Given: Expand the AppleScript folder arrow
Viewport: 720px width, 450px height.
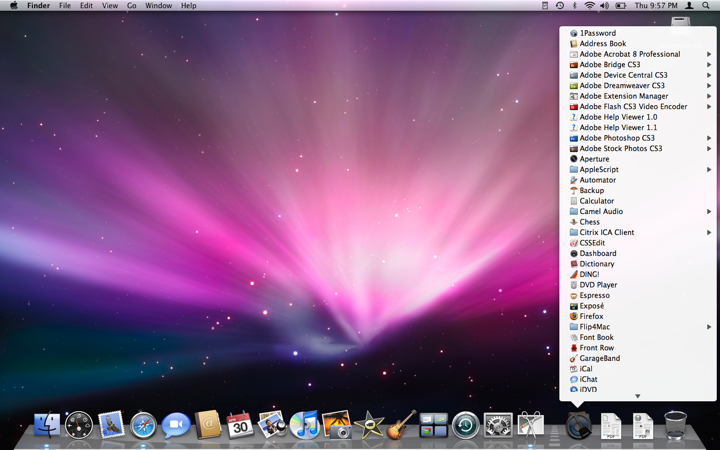Looking at the screenshot, I should pyautogui.click(x=709, y=170).
